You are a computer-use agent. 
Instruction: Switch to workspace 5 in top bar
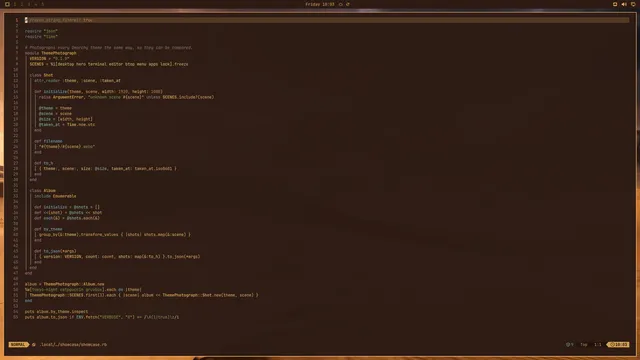tap(42, 4)
